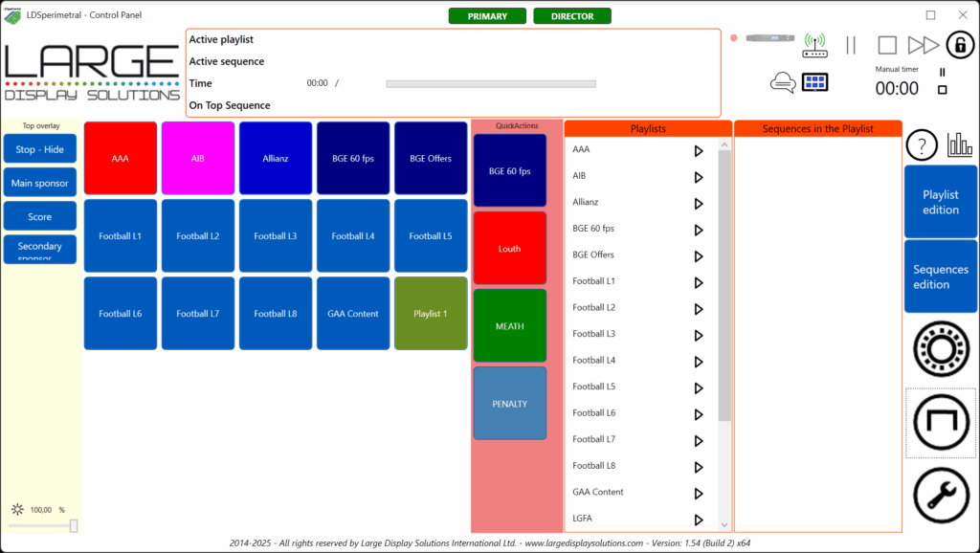Open Playlist edition
Screen dimensions: 980x553
pyautogui.click(x=940, y=202)
